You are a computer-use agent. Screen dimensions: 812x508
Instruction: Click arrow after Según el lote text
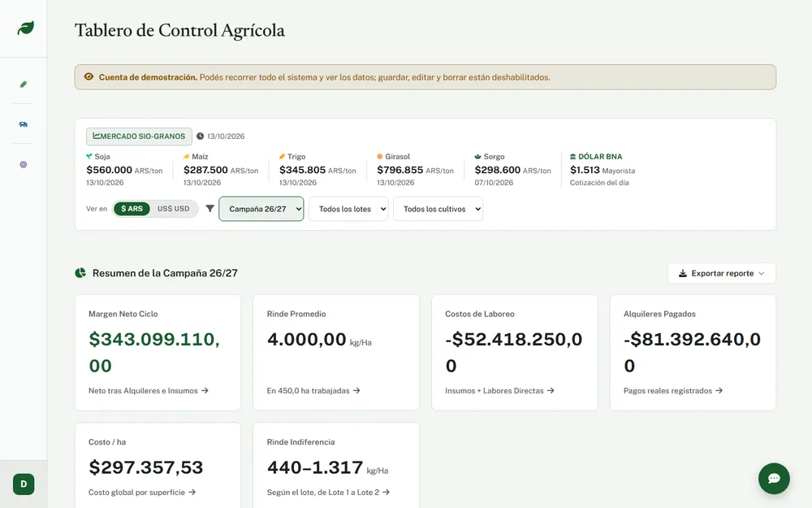[386, 492]
